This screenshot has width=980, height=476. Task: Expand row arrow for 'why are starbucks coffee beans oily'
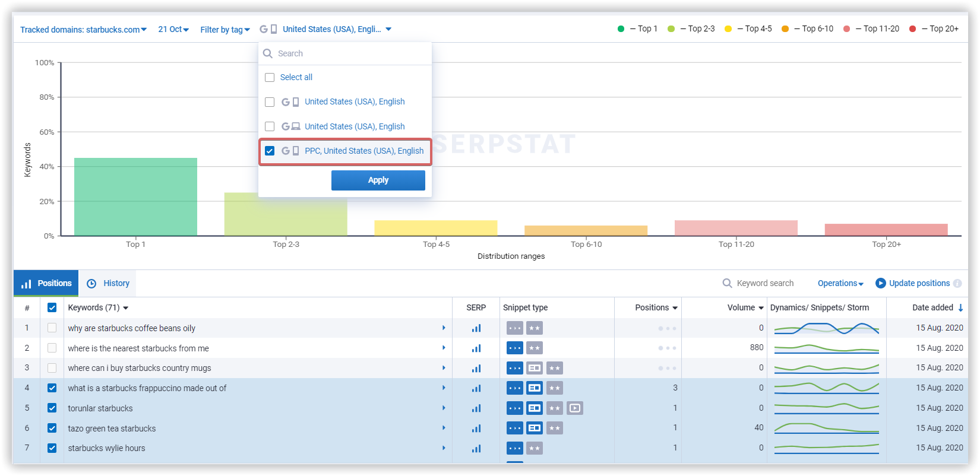pos(444,328)
